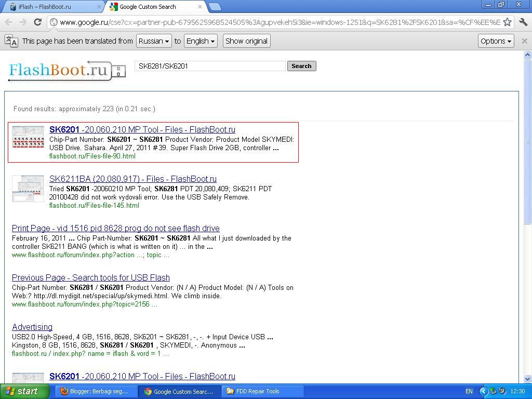Click EN language indicator in tray
This screenshot has height=399, width=532.
click(469, 391)
